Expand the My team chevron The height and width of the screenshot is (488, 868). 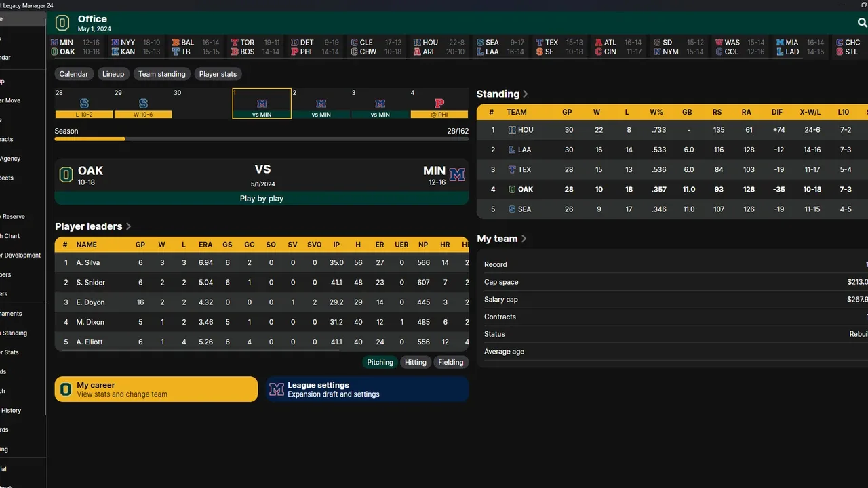click(524, 239)
